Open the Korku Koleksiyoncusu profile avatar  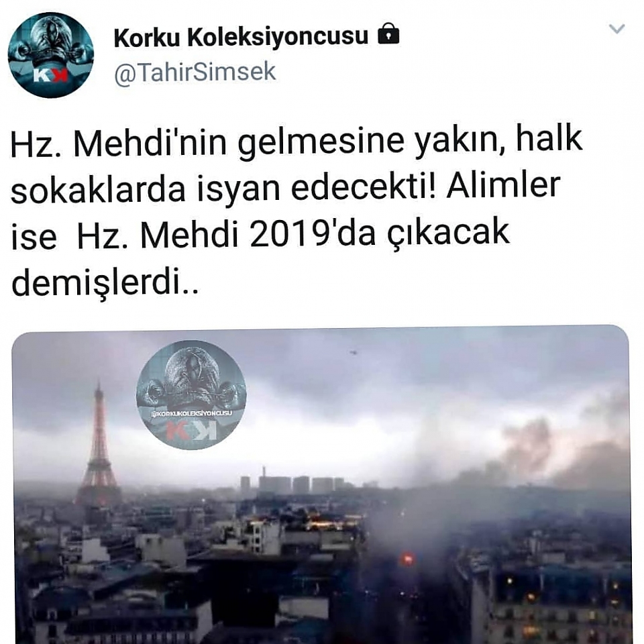point(51,55)
